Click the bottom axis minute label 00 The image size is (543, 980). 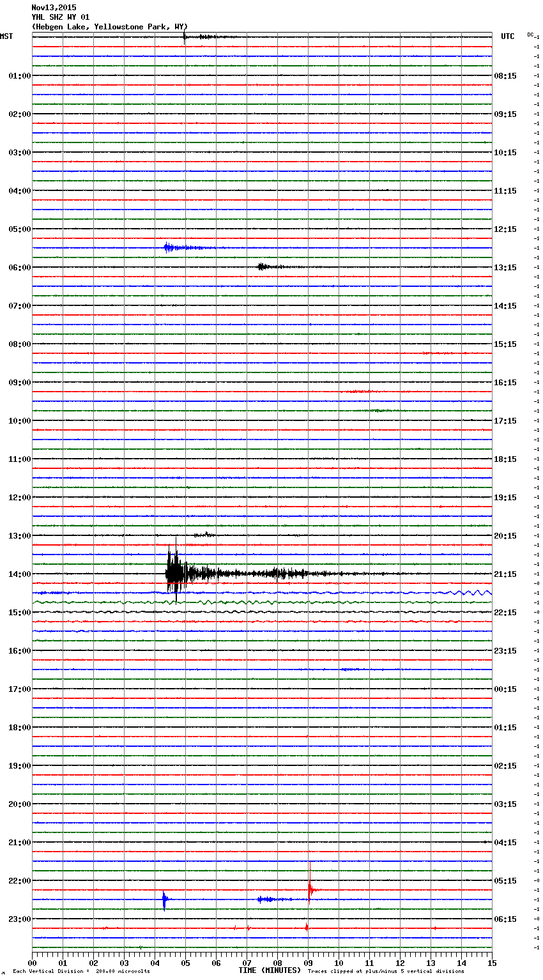point(33,963)
